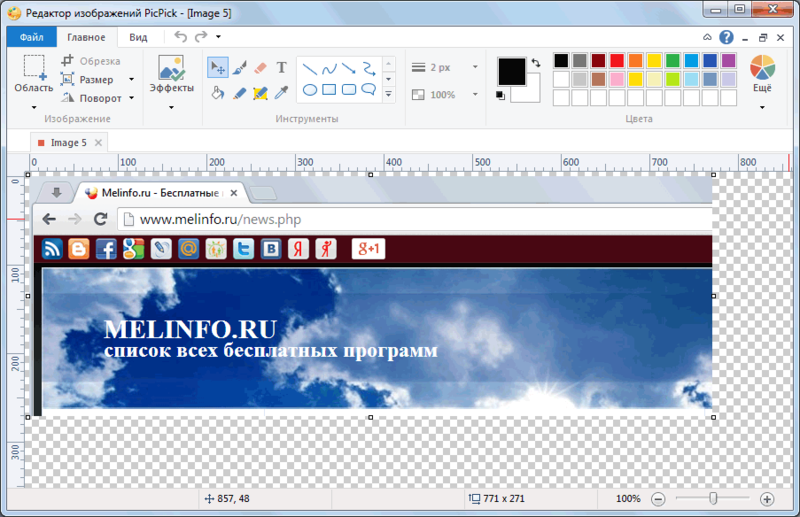Select the Eraser tool

[x=260, y=68]
